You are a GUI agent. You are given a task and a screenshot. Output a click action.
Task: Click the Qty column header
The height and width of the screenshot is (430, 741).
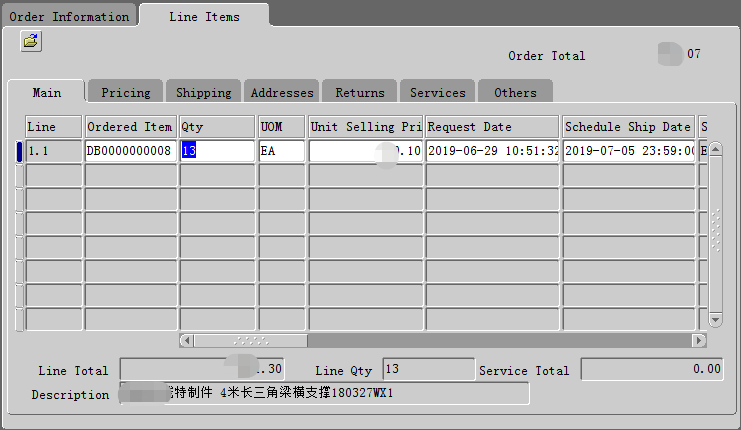[x=217, y=127]
